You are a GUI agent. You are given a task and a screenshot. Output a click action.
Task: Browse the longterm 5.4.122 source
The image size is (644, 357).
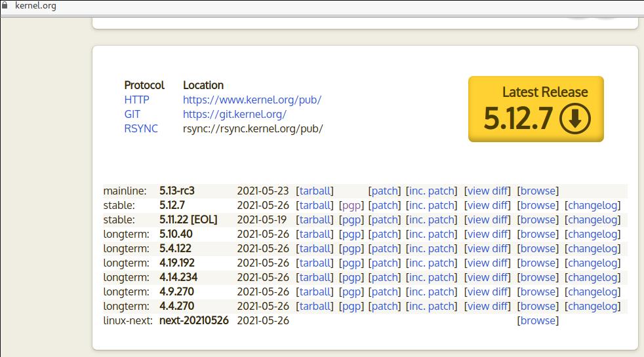pyautogui.click(x=538, y=248)
